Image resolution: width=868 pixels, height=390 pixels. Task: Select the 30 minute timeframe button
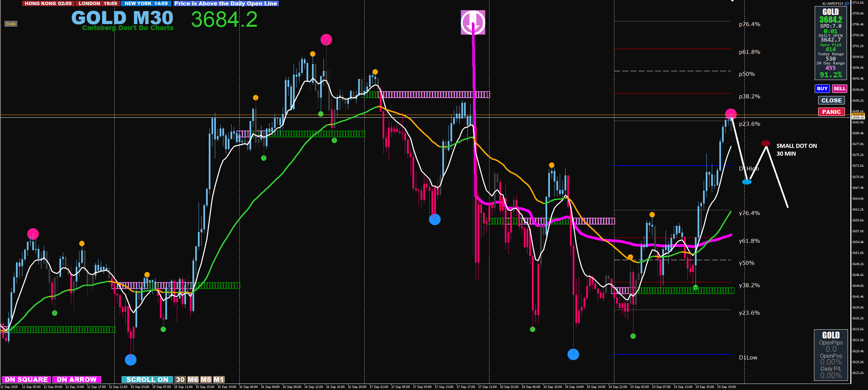click(x=180, y=379)
